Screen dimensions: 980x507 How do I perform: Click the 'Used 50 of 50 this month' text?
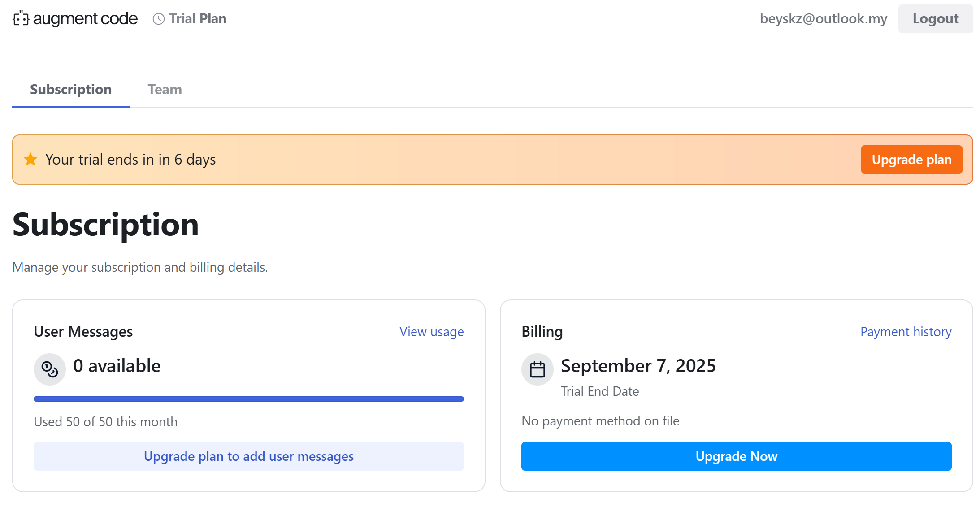tap(106, 422)
